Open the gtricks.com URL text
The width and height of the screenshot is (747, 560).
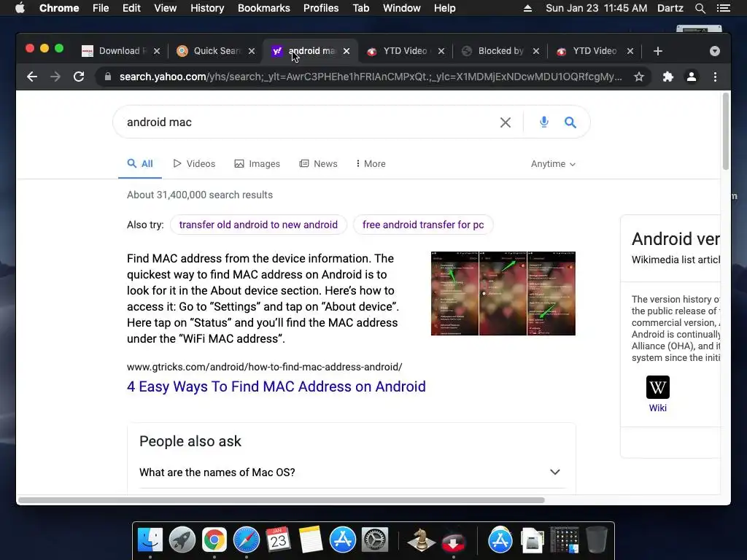pyautogui.click(x=264, y=367)
